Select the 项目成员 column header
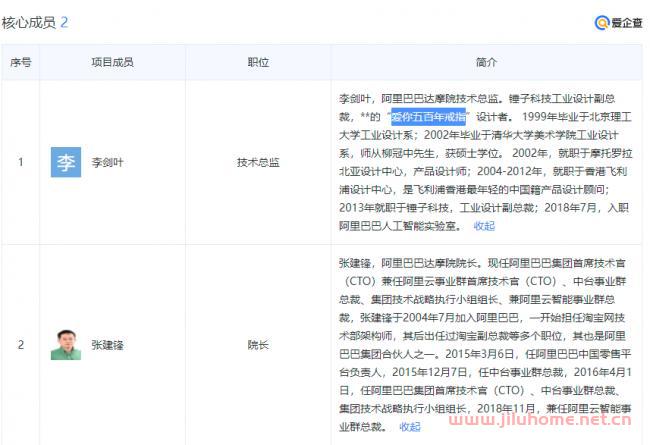 tap(112, 62)
